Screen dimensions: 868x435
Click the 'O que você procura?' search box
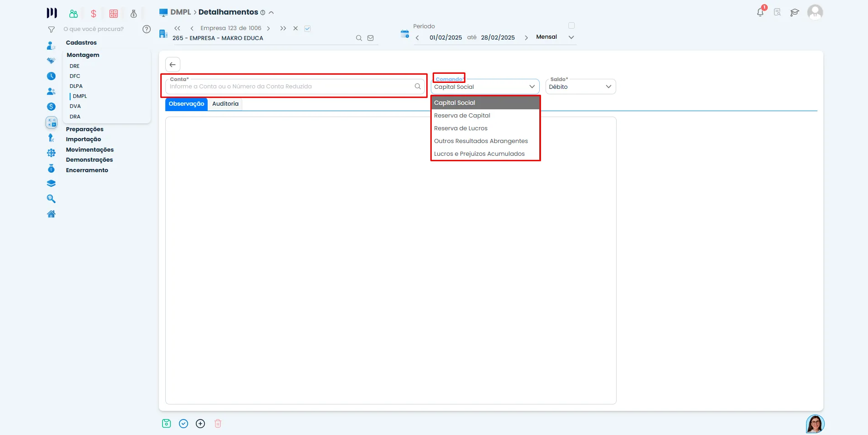[94, 29]
